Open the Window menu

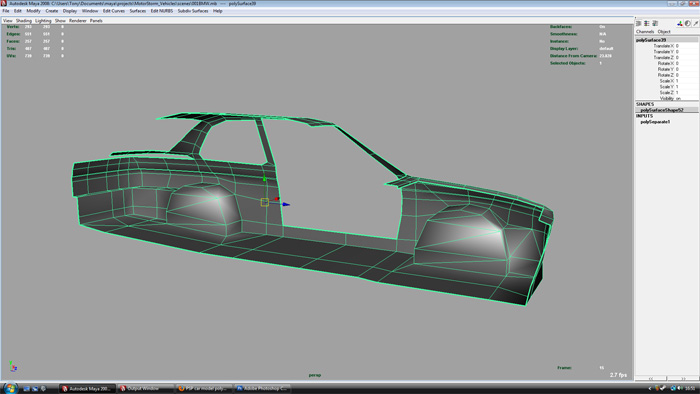pyautogui.click(x=90, y=11)
